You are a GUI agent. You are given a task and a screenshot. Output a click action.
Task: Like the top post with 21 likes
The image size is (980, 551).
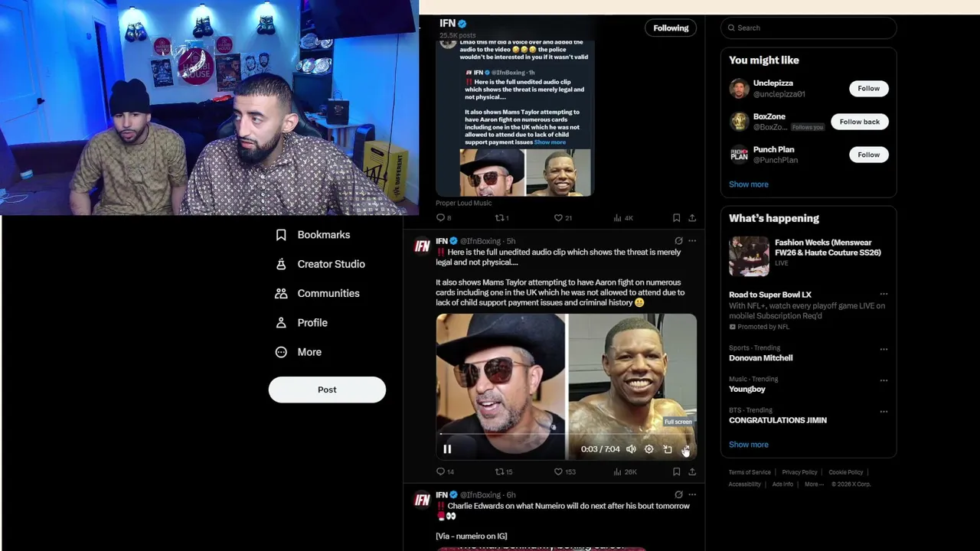pyautogui.click(x=563, y=218)
